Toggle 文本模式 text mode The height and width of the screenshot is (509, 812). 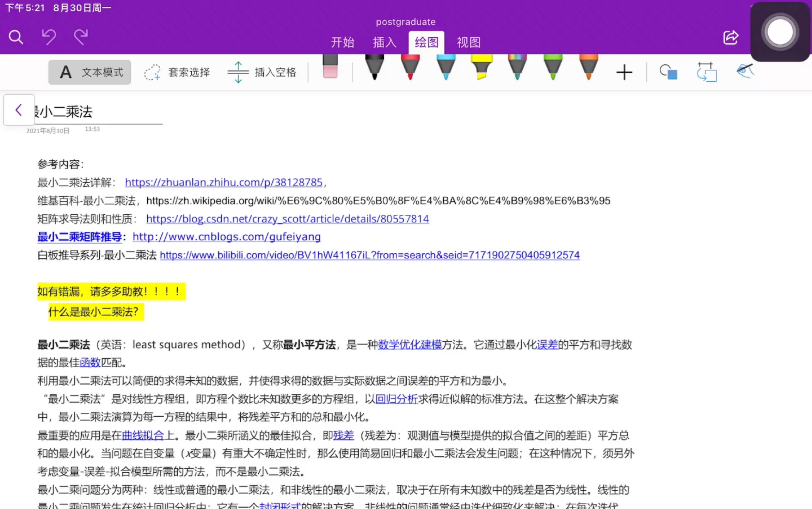pyautogui.click(x=90, y=72)
